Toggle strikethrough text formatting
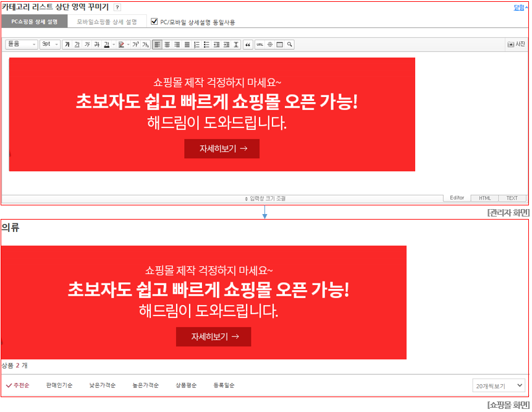532x412 pixels. point(97,45)
